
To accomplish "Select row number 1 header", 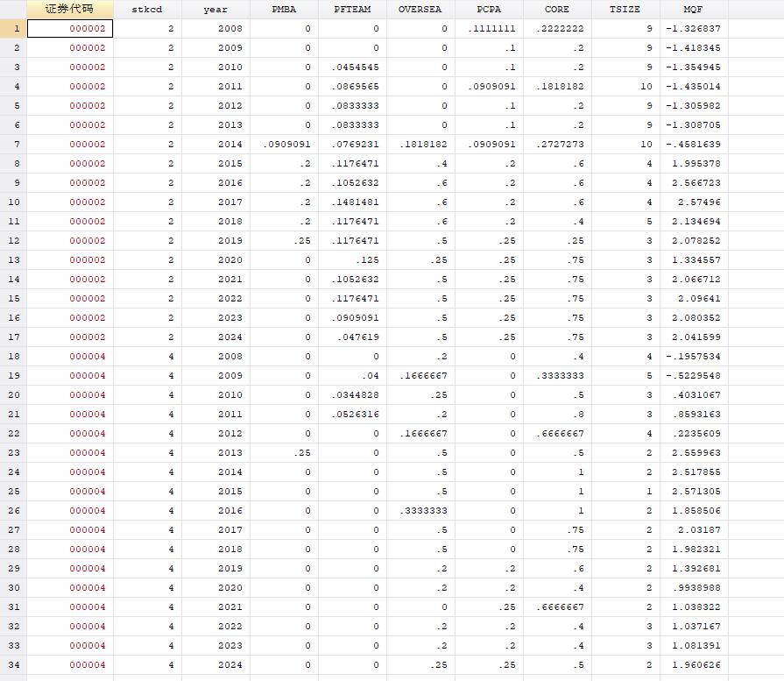I will pos(13,29).
